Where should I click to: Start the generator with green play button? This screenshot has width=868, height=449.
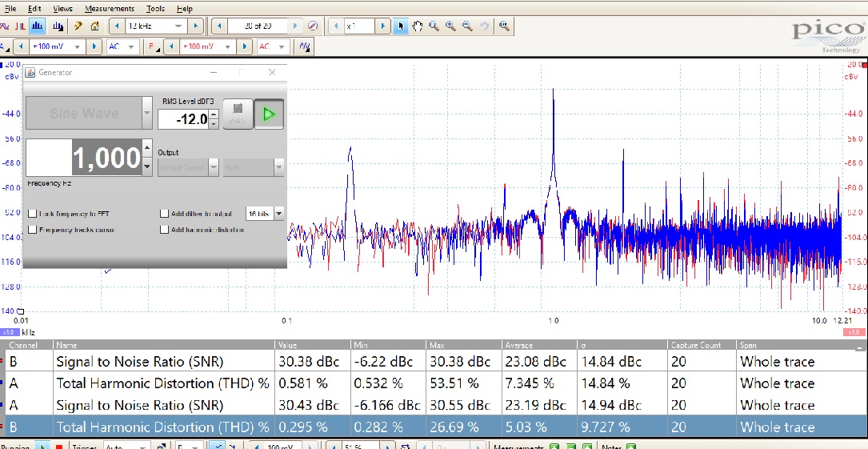pyautogui.click(x=269, y=114)
